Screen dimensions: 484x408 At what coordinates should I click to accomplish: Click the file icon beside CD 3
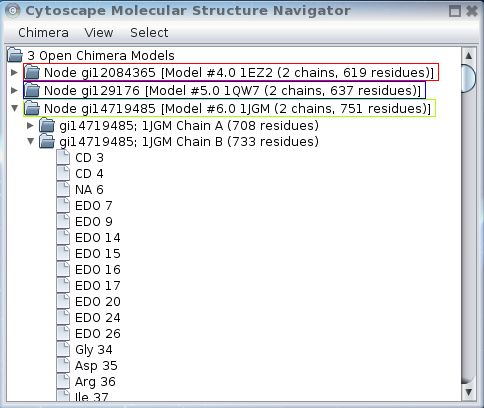pyautogui.click(x=63, y=157)
